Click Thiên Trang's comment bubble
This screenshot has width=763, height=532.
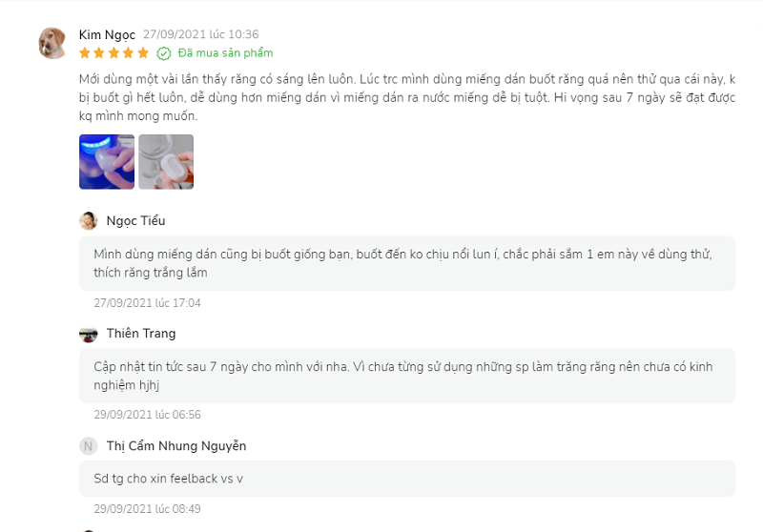(x=407, y=376)
